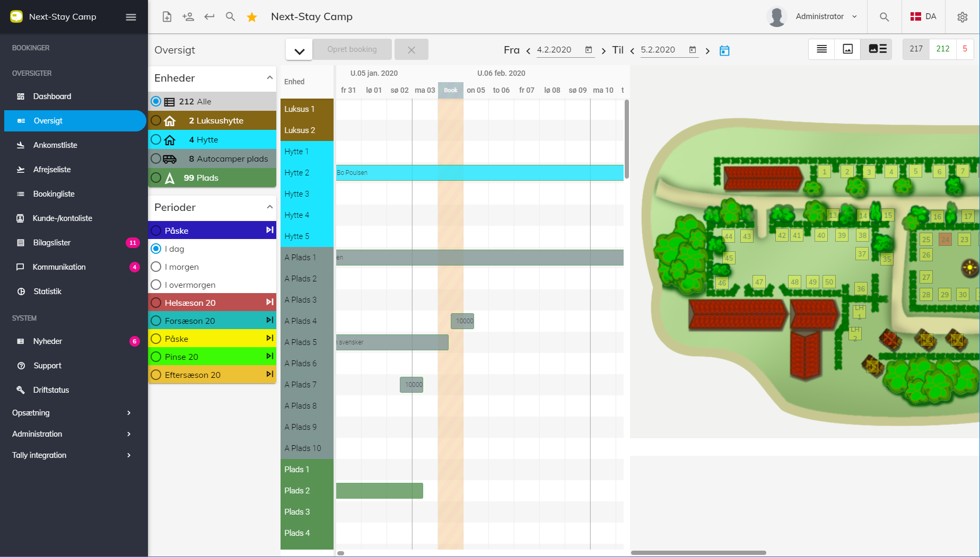Click the back arrow icon in toolbar
The width and height of the screenshot is (980, 557).
(209, 17)
